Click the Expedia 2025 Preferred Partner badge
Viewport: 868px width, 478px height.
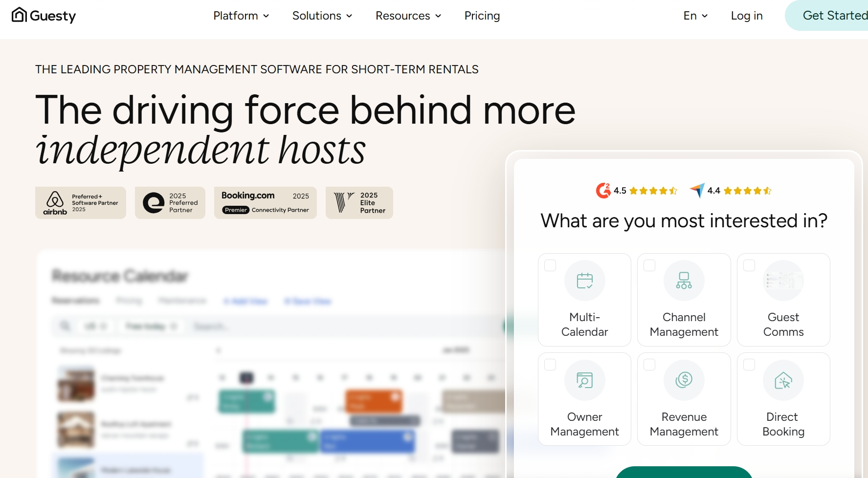coord(170,203)
